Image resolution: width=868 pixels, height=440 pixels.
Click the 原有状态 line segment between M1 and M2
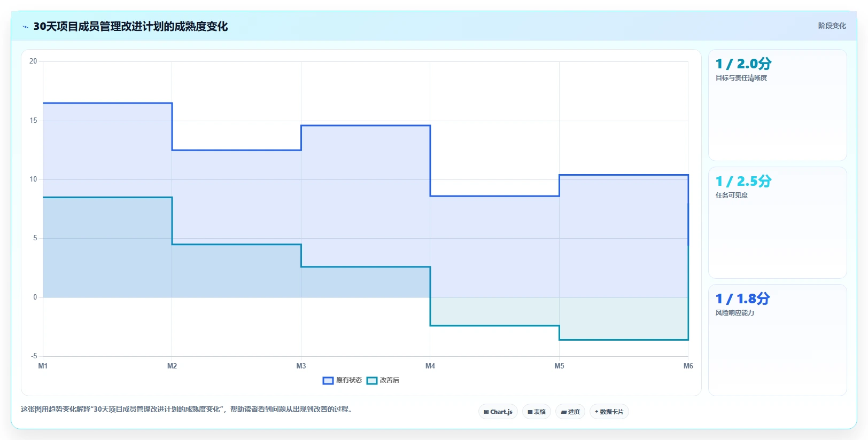coord(107,103)
